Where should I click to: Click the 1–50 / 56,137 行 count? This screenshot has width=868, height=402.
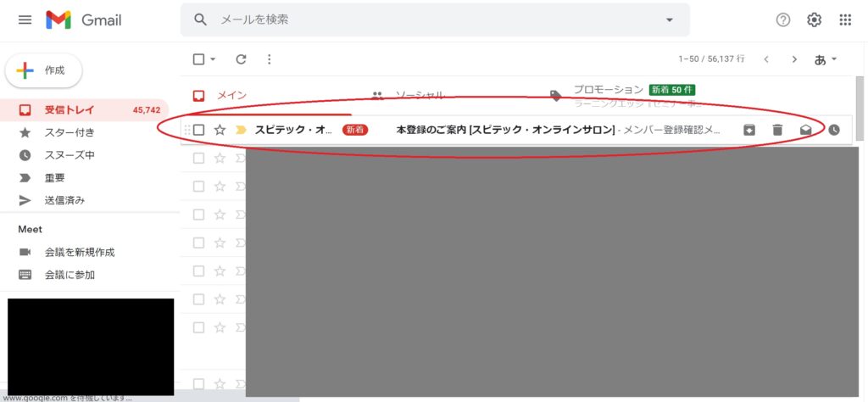[x=711, y=59]
